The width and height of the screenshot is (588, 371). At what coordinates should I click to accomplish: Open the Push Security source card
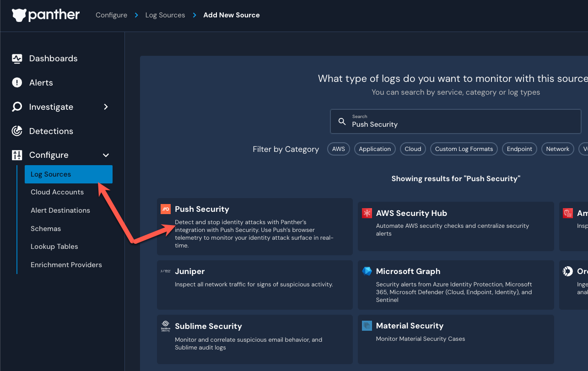point(255,226)
